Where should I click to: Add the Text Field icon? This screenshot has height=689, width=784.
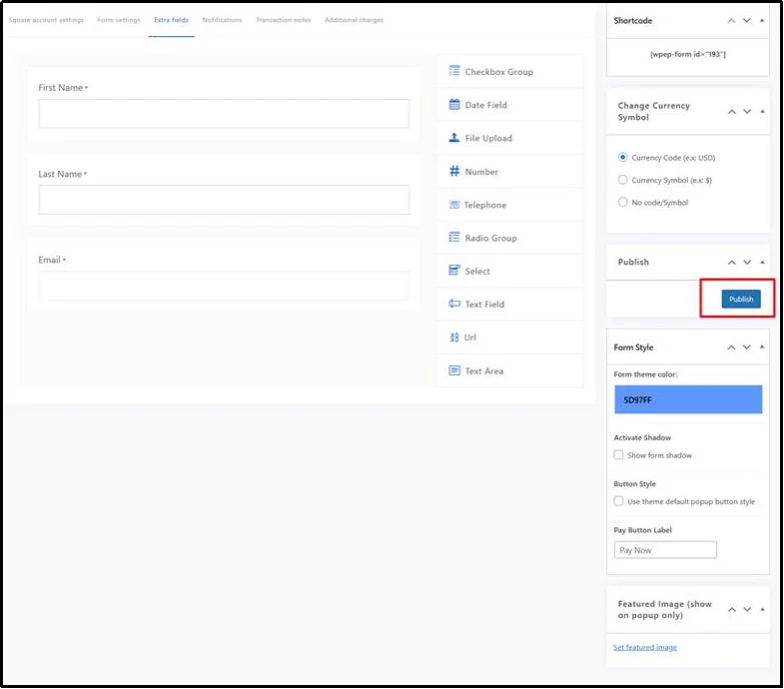coord(454,304)
